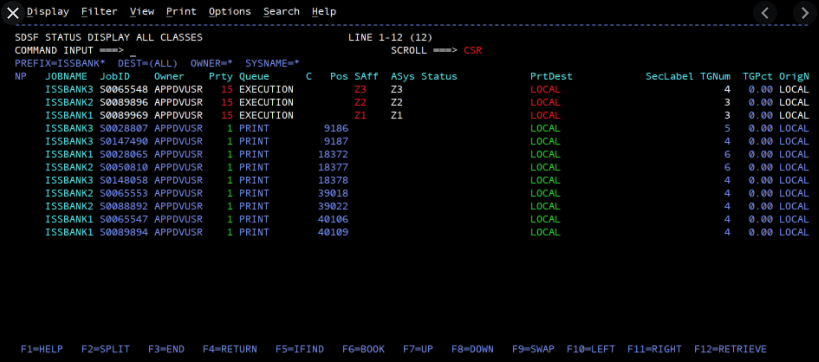Click position value 40109

[x=333, y=232]
